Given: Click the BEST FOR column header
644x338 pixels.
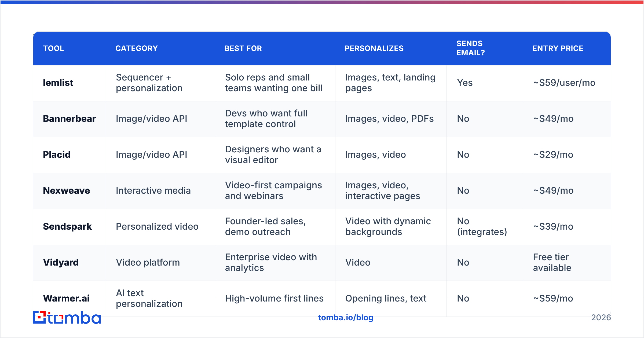Looking at the screenshot, I should [243, 48].
